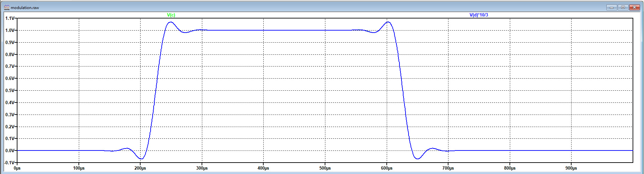Maximize the modulation.raw waveform window
The height and width of the screenshot is (174, 644).
623,7
